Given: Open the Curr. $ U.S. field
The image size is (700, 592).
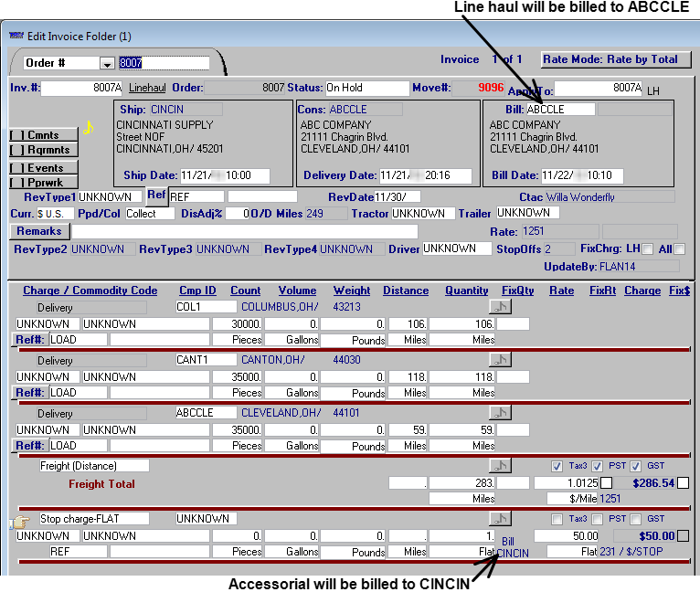Looking at the screenshot, I should click(x=54, y=214).
